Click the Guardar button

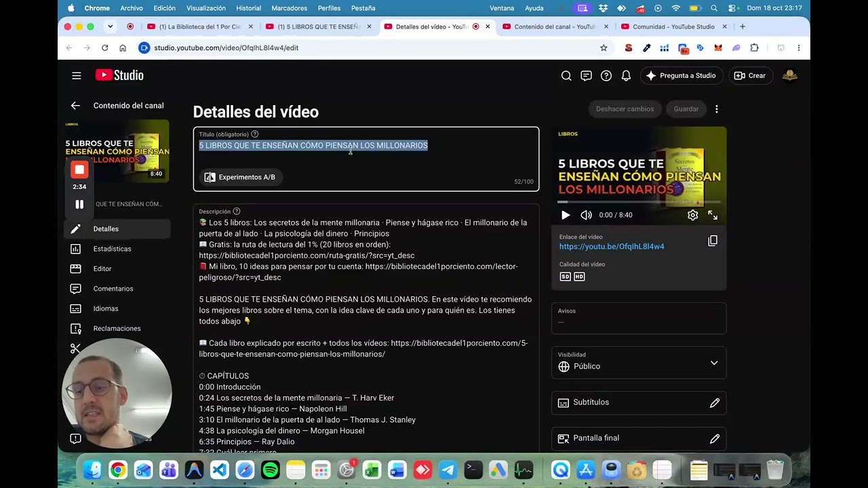coord(686,109)
